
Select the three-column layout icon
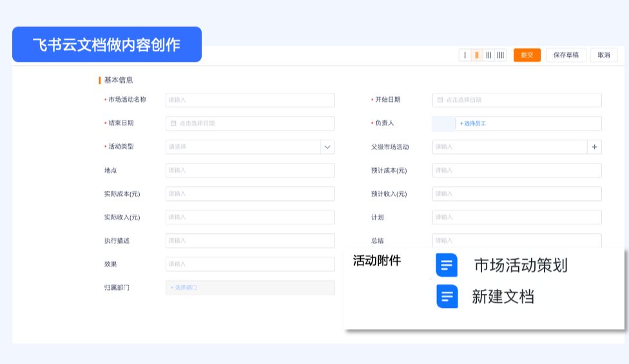[x=489, y=55]
